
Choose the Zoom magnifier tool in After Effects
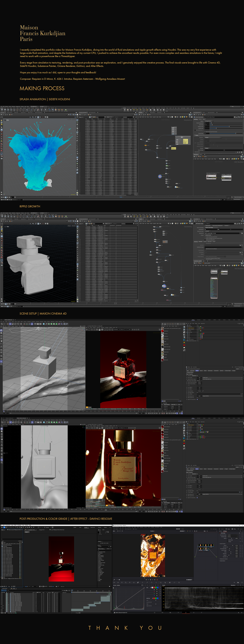[x=8, y=527]
